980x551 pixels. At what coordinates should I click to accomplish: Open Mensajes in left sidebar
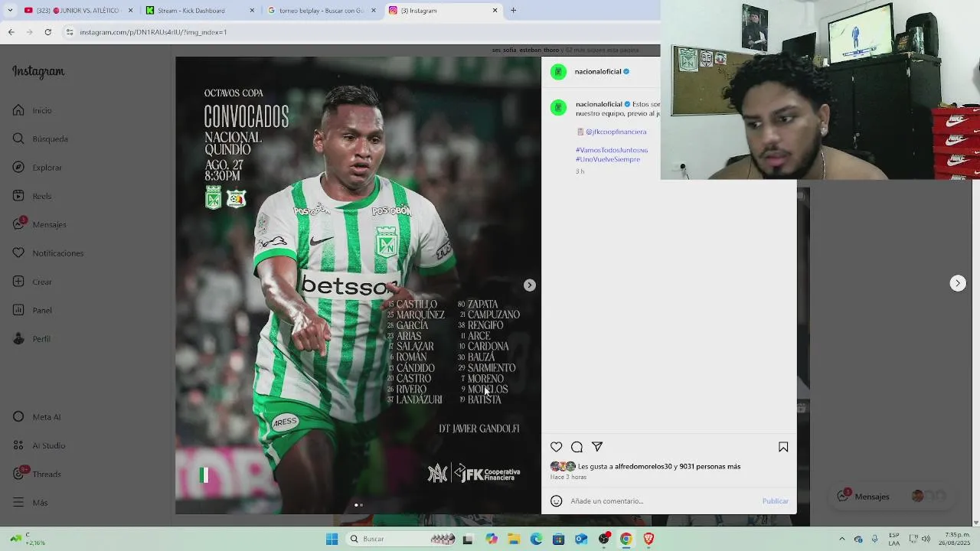(39, 224)
